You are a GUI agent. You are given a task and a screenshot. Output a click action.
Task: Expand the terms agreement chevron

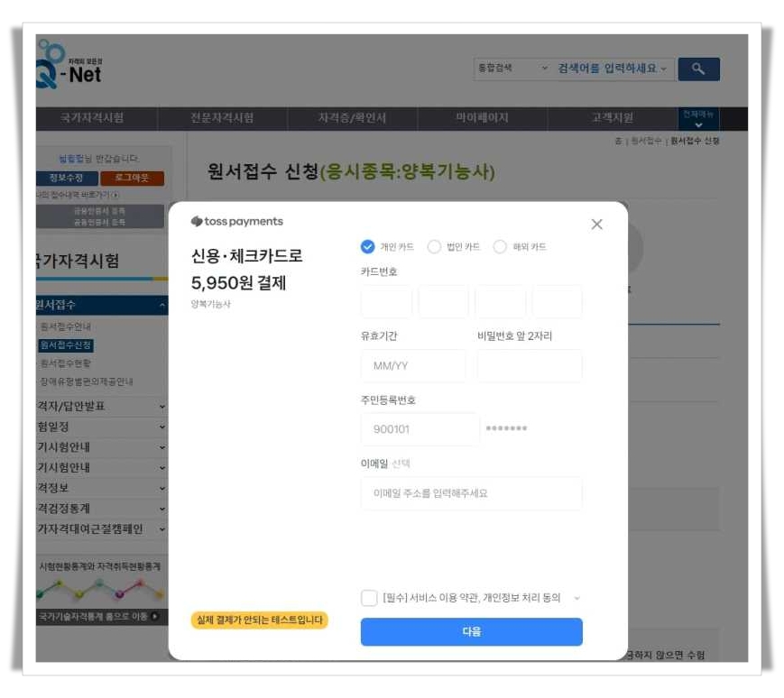pyautogui.click(x=577, y=597)
